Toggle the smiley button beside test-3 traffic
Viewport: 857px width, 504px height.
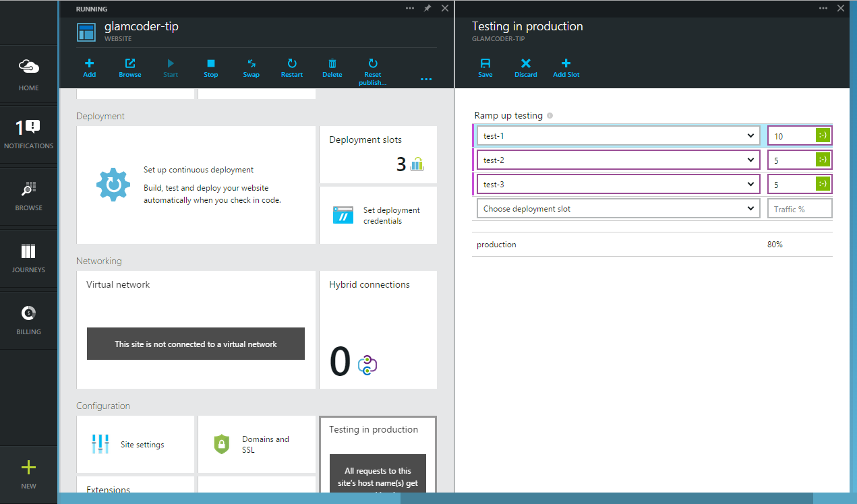pos(822,184)
